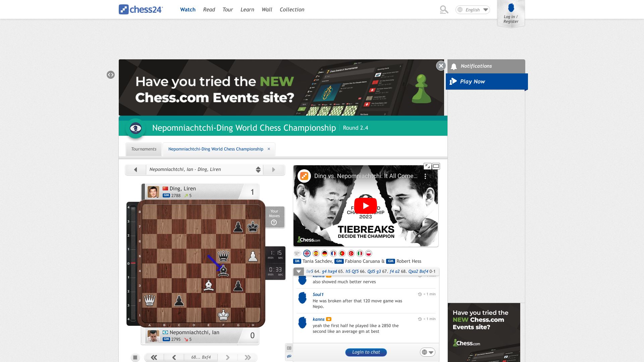Select the Italian commentary flag
The image size is (644, 362).
click(x=360, y=253)
